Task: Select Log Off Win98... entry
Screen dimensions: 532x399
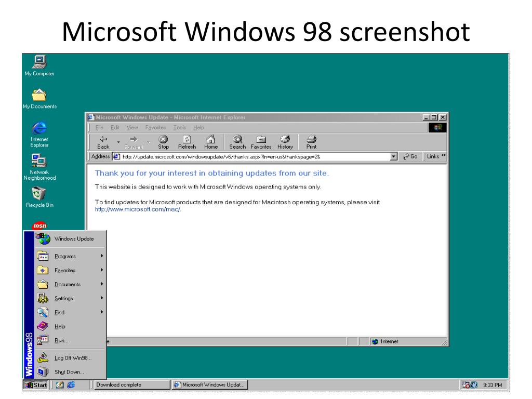Action: click(x=70, y=358)
